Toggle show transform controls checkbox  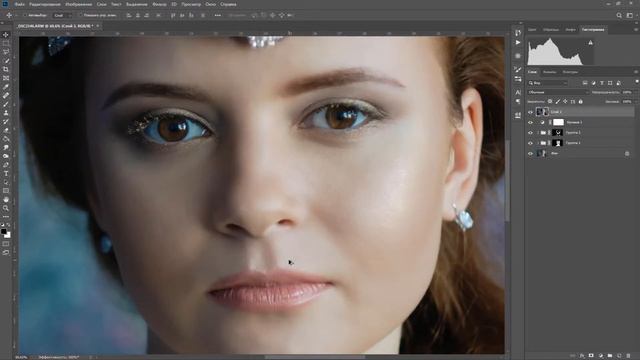coord(80,15)
